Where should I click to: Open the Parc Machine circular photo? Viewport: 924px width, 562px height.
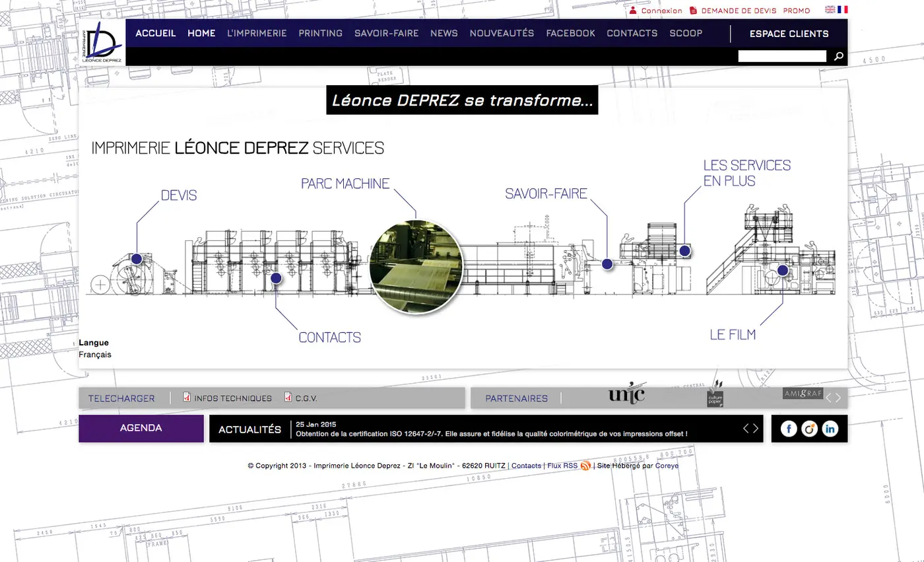coord(416,267)
